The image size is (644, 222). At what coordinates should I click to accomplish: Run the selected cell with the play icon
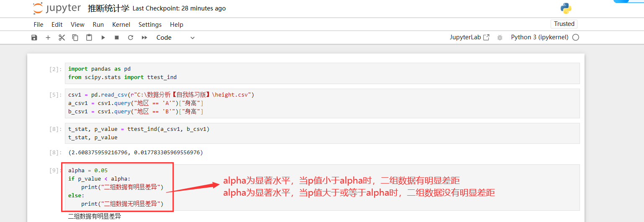[x=103, y=38]
